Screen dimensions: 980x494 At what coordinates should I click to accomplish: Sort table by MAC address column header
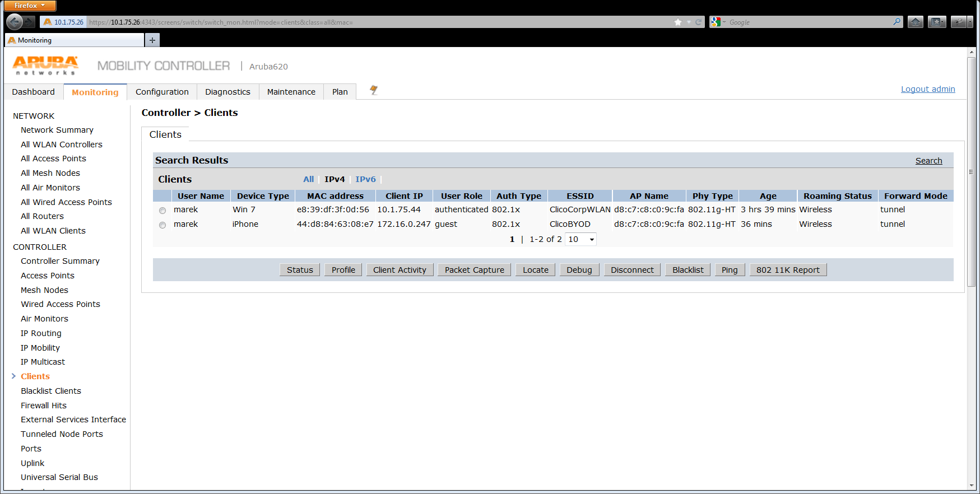[x=335, y=196]
